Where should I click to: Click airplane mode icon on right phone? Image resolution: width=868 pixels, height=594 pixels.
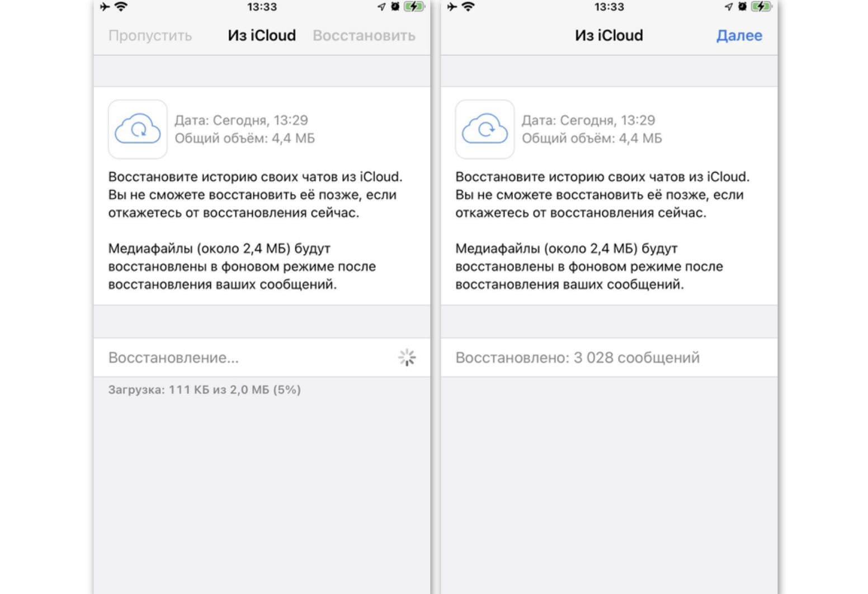coord(452,7)
